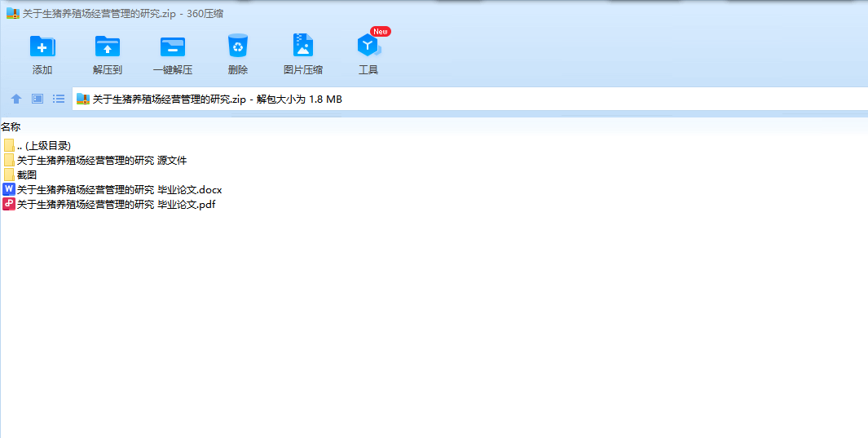868x438 pixels.
Task: Click the 名称 column header
Action: [x=11, y=126]
